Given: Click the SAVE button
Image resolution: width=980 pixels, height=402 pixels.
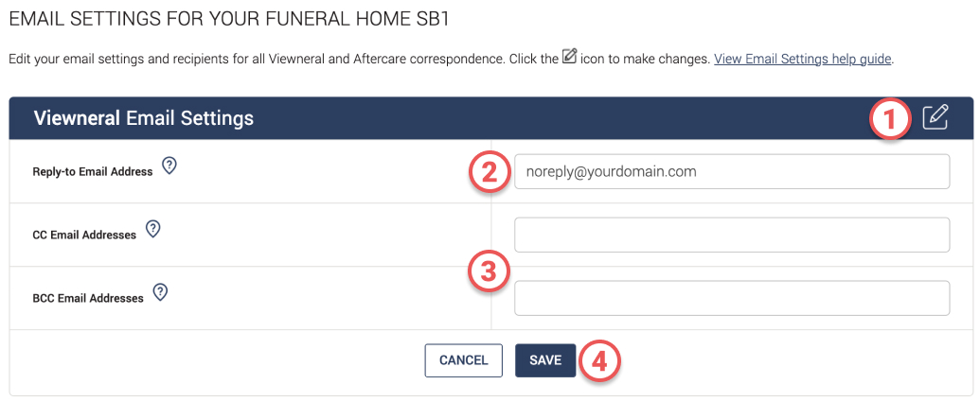Looking at the screenshot, I should tap(545, 360).
